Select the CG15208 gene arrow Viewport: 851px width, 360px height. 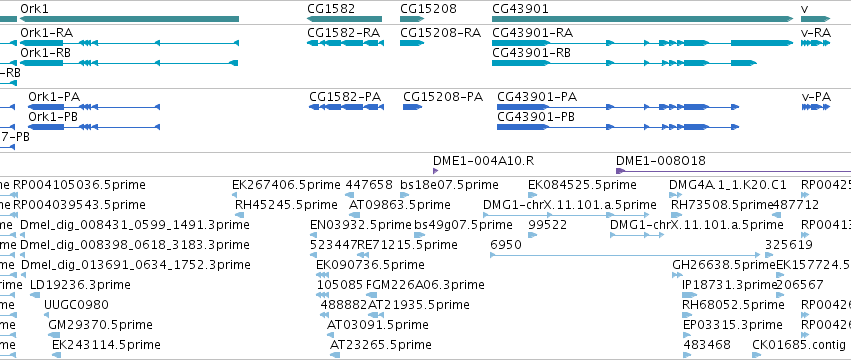tap(412, 19)
